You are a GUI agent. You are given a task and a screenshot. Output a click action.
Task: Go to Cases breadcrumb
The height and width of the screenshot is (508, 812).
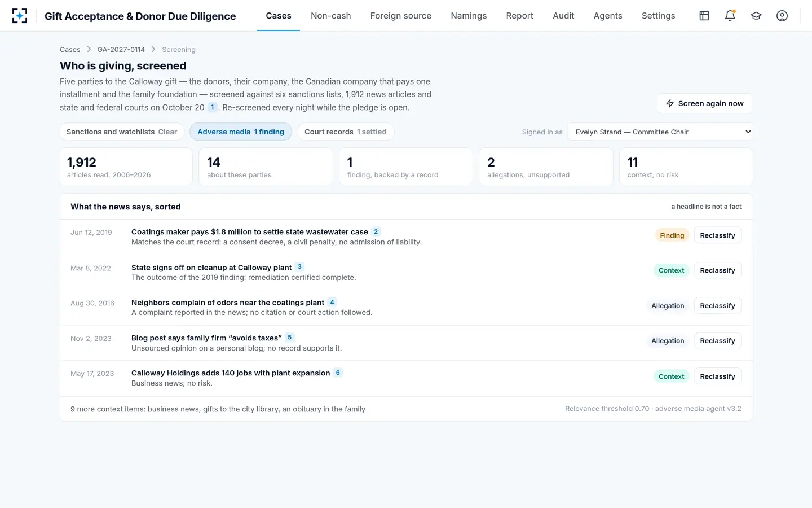point(70,50)
